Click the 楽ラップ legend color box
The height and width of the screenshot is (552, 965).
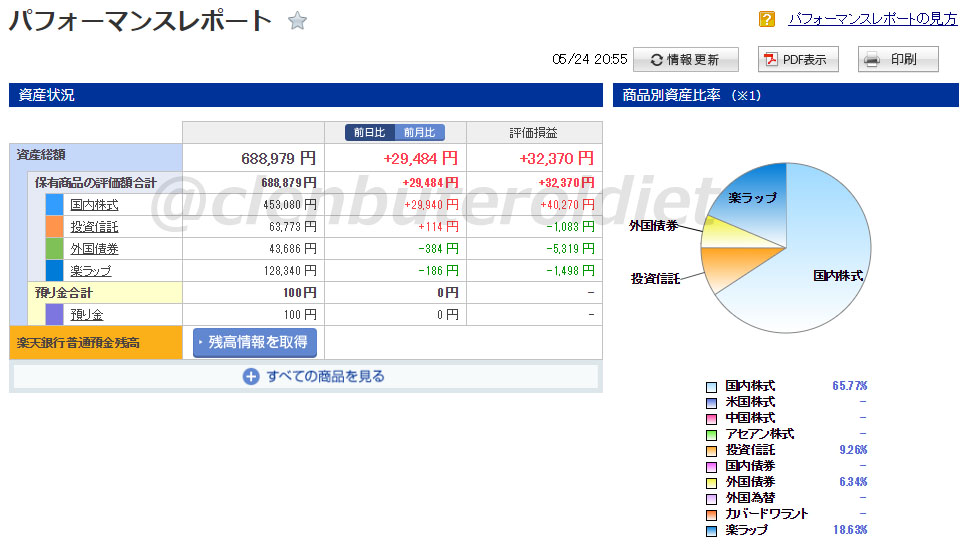point(711,531)
